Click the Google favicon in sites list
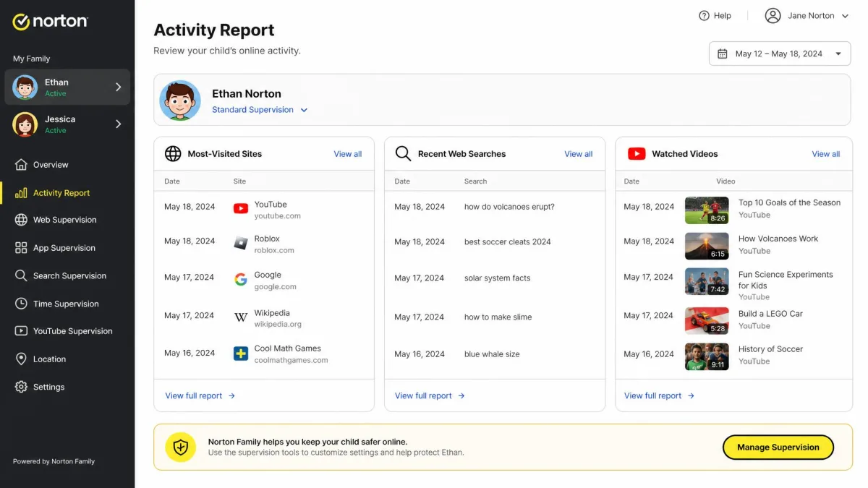Screen dimensions: 868x488 (241, 280)
